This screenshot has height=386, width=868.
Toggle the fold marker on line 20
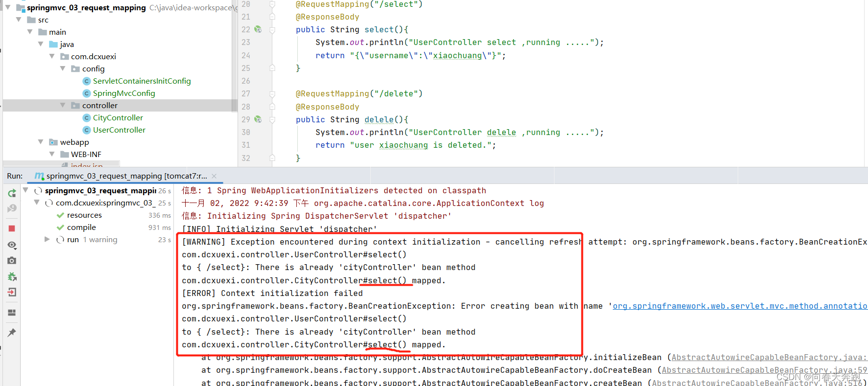tap(272, 4)
